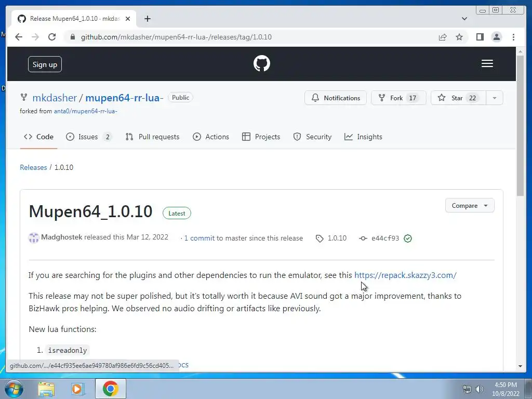Open the volume speaker tray icon

pos(479,389)
